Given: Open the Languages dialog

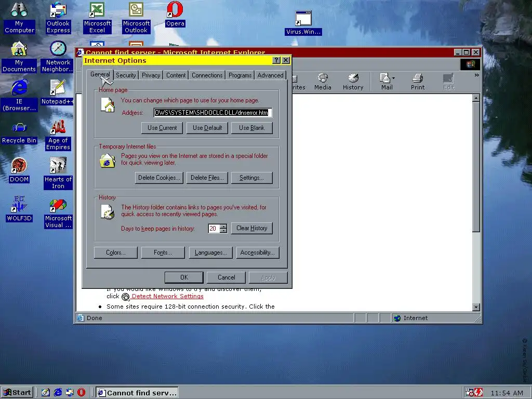Looking at the screenshot, I should click(210, 253).
